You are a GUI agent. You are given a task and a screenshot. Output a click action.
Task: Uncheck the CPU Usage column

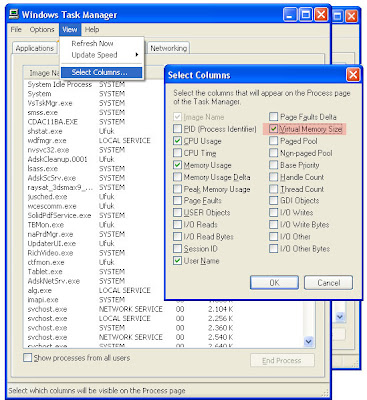177,141
